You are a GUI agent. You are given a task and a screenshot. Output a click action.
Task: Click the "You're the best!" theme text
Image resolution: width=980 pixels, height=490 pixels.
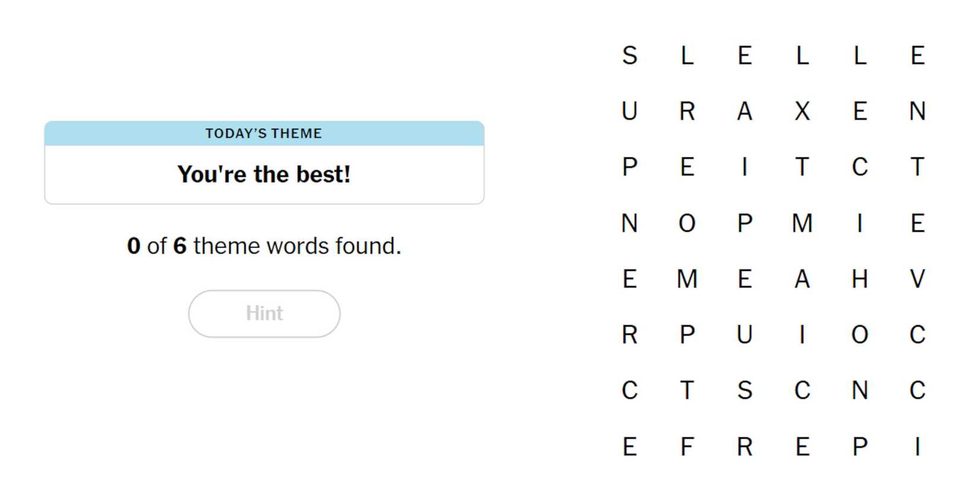264,175
